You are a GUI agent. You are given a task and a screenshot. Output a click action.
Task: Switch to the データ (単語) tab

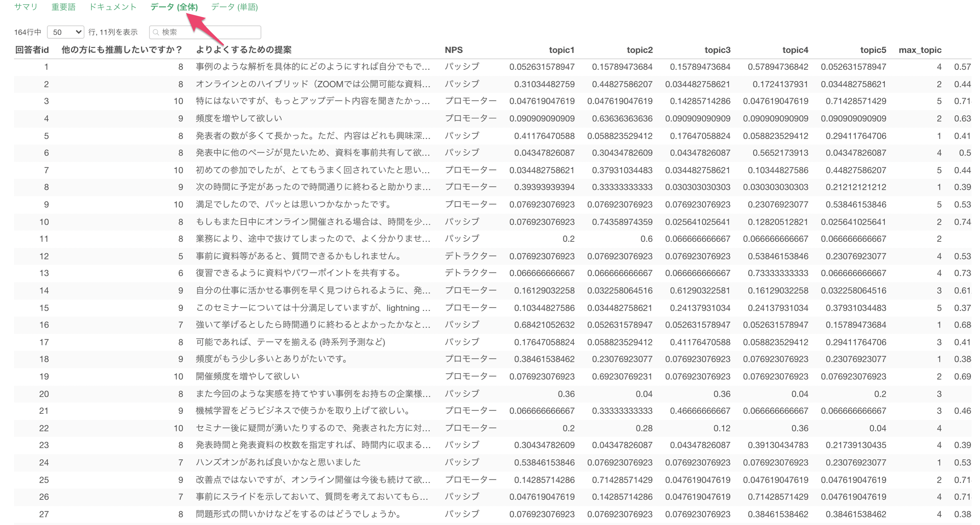(x=234, y=7)
